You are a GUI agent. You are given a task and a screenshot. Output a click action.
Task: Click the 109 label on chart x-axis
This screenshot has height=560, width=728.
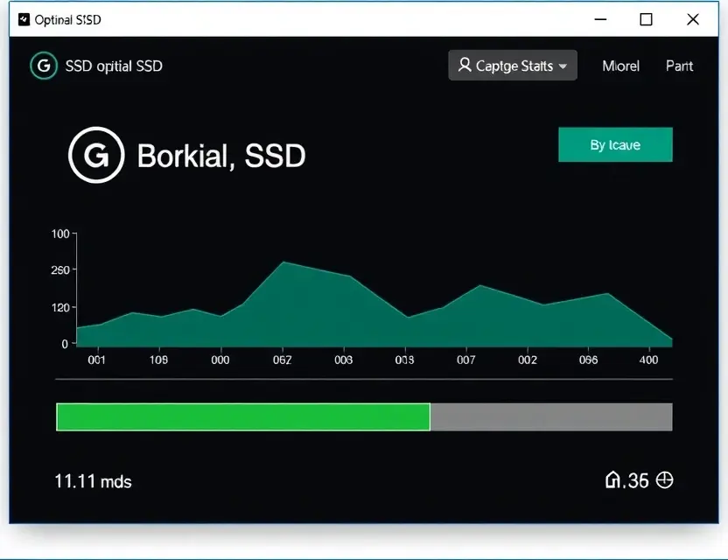pyautogui.click(x=158, y=360)
